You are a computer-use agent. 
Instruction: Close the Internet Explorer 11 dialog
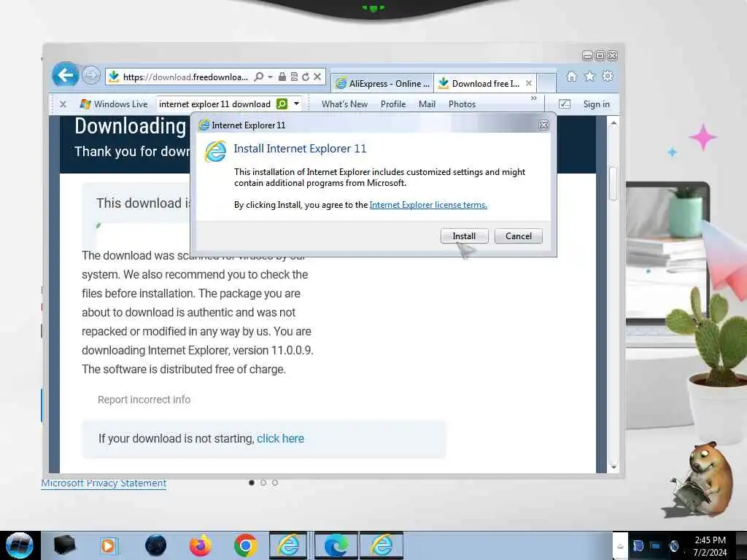point(543,125)
